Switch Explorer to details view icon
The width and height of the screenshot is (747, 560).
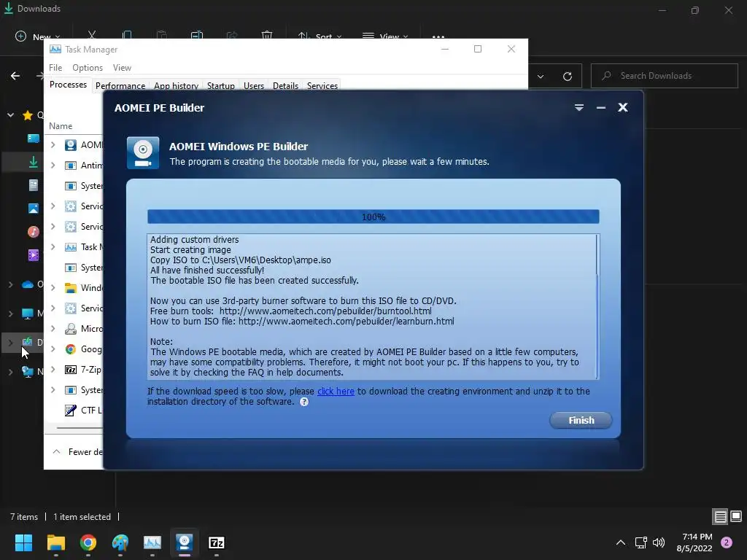pyautogui.click(x=720, y=516)
